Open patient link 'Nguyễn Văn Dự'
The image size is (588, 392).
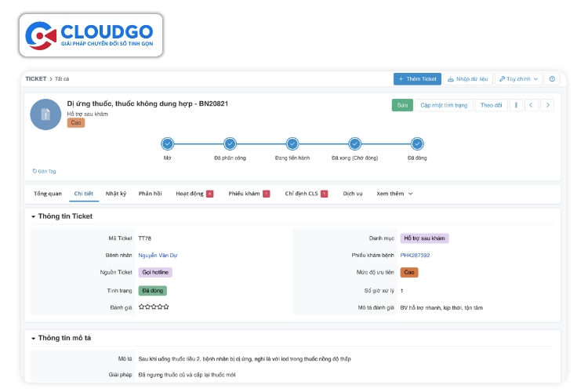coord(158,255)
